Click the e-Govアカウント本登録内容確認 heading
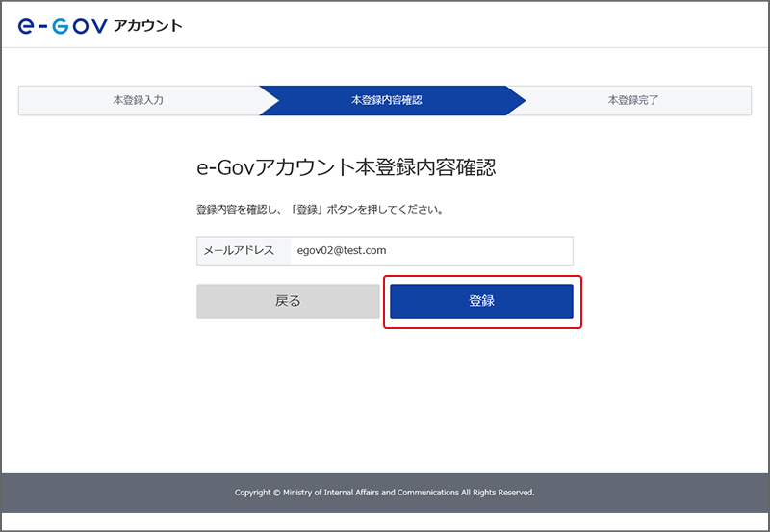Image resolution: width=770 pixels, height=532 pixels. pyautogui.click(x=346, y=167)
